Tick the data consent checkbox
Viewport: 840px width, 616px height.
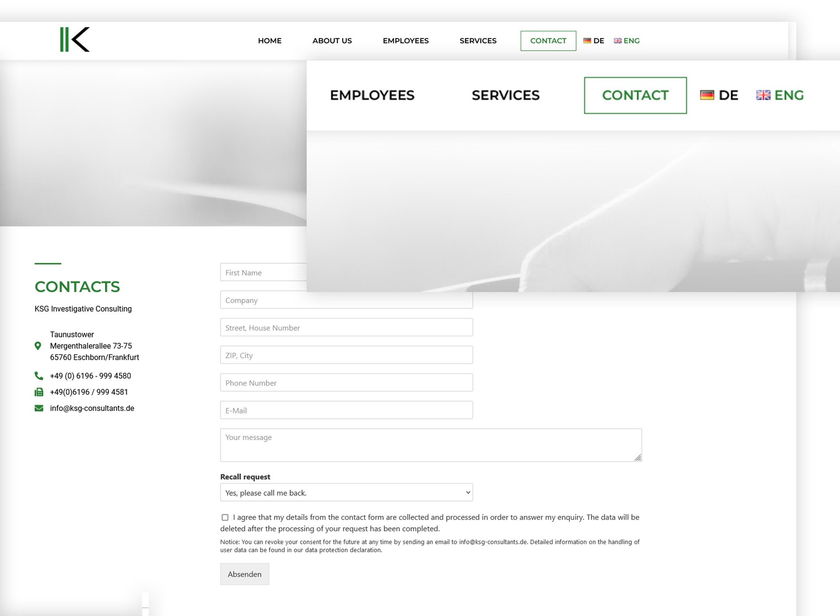pyautogui.click(x=225, y=518)
